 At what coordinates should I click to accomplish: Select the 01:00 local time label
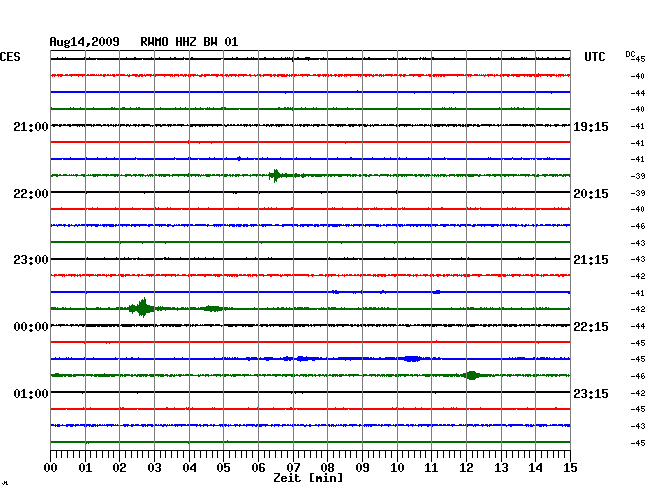point(31,393)
